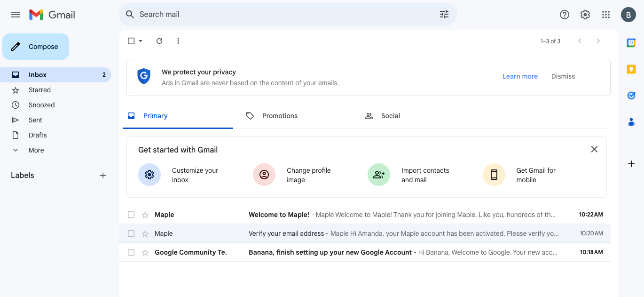644x297 pixels.
Task: Open Google Keep side panel icon
Action: click(631, 69)
